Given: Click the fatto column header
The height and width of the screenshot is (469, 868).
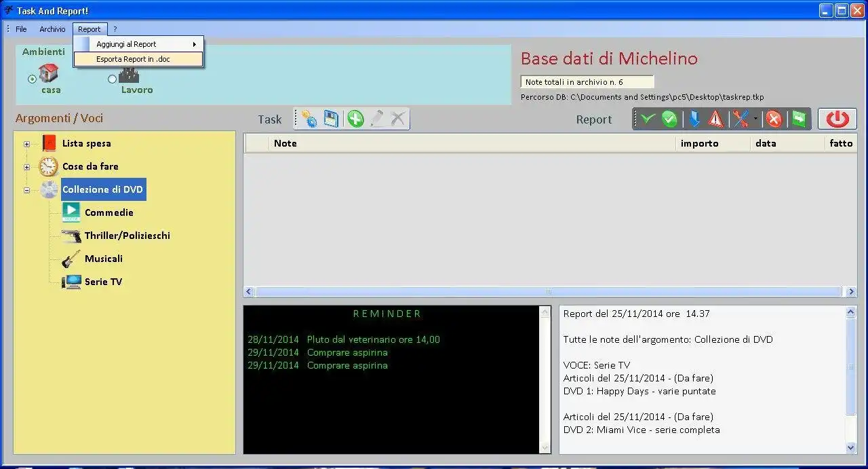Looking at the screenshot, I should (x=841, y=143).
